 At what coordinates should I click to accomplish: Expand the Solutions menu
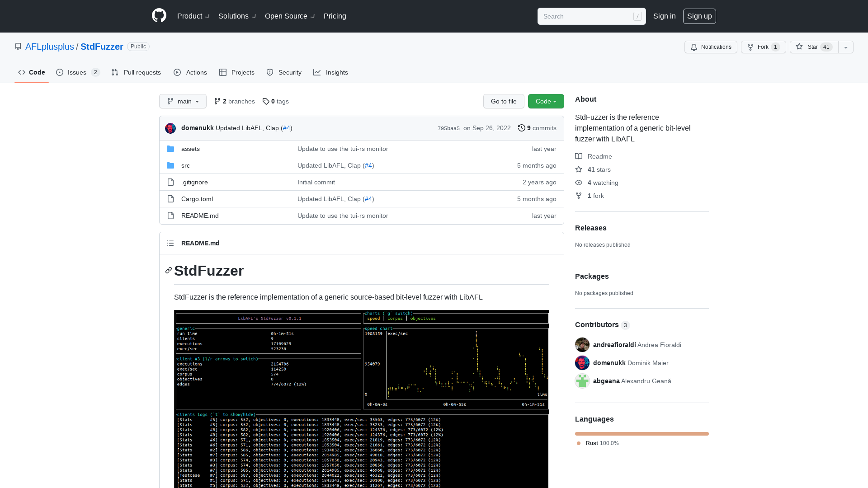[x=237, y=16]
